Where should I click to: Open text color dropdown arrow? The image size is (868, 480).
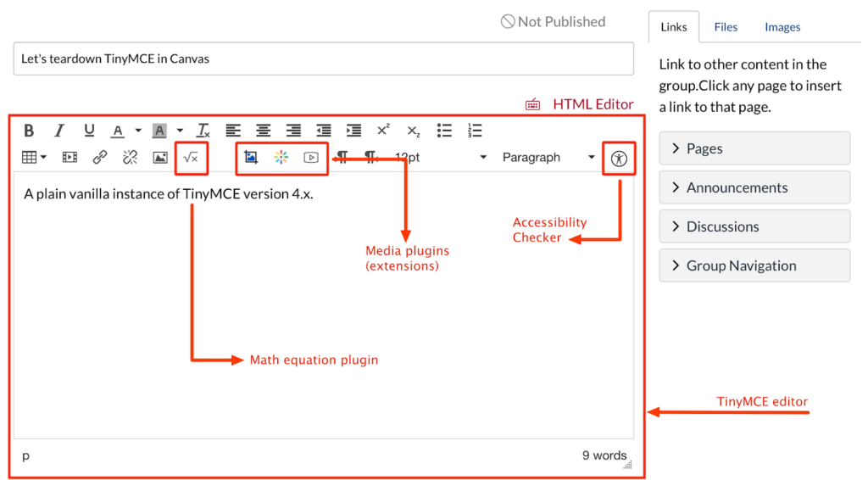click(138, 131)
